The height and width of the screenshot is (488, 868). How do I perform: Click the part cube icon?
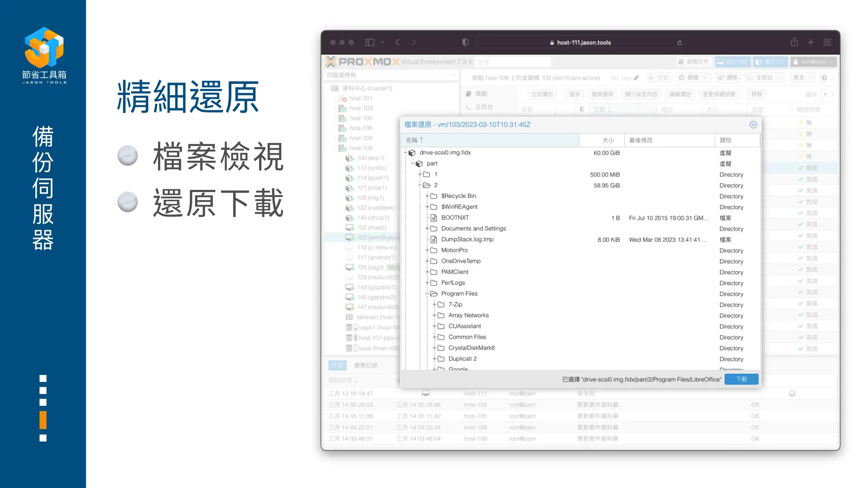point(419,164)
